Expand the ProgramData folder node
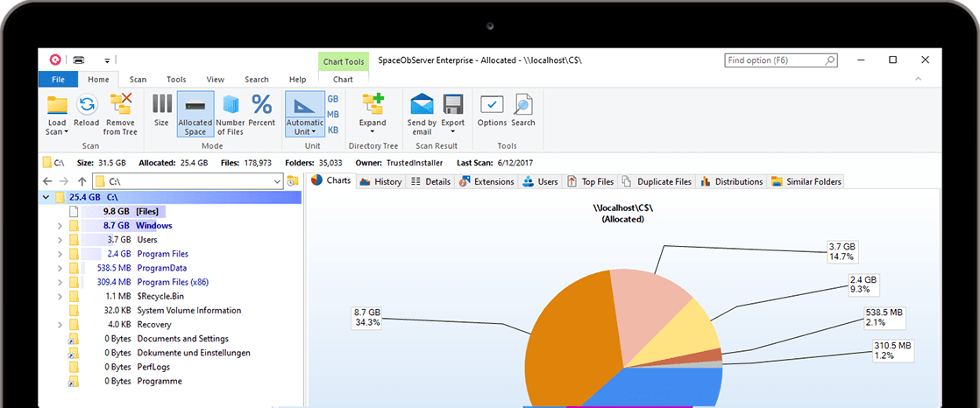The image size is (980, 408). [60, 268]
